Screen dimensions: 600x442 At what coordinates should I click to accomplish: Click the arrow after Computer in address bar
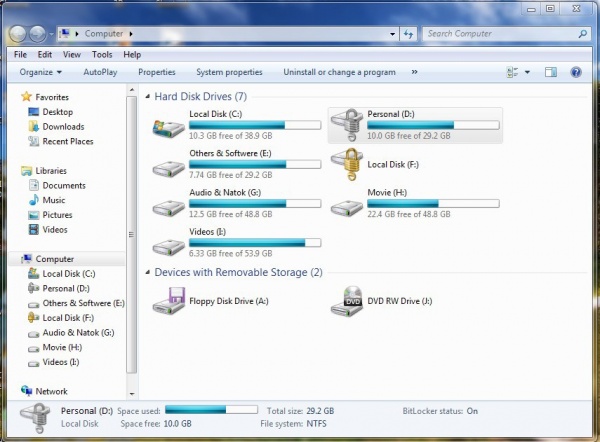pyautogui.click(x=131, y=34)
